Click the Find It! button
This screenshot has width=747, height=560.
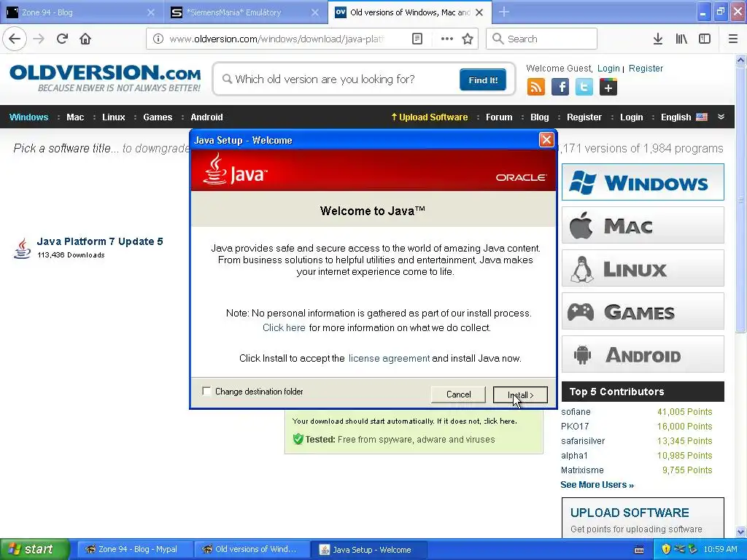tap(483, 79)
